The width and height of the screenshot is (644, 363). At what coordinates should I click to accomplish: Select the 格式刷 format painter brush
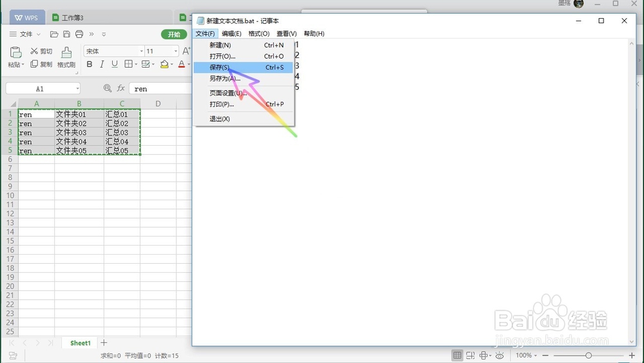click(66, 57)
